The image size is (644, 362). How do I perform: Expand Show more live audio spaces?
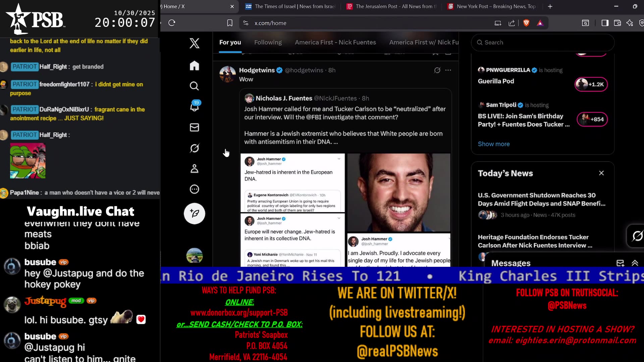493,144
